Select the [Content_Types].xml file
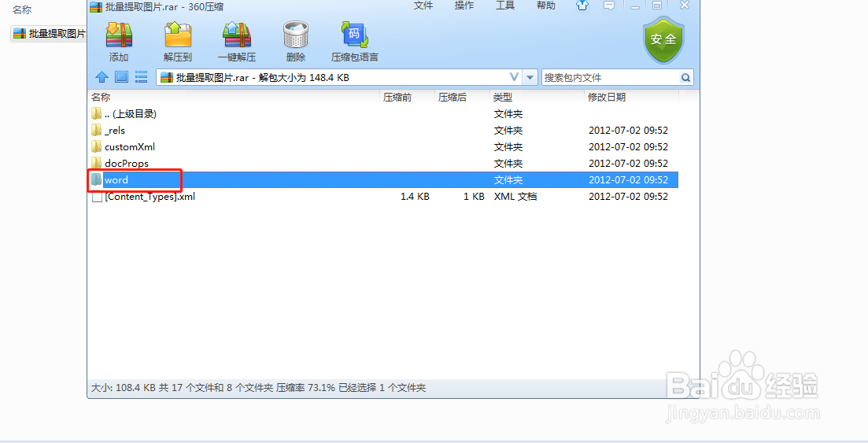Screen dimensions: 868x443 tap(383, 197)
